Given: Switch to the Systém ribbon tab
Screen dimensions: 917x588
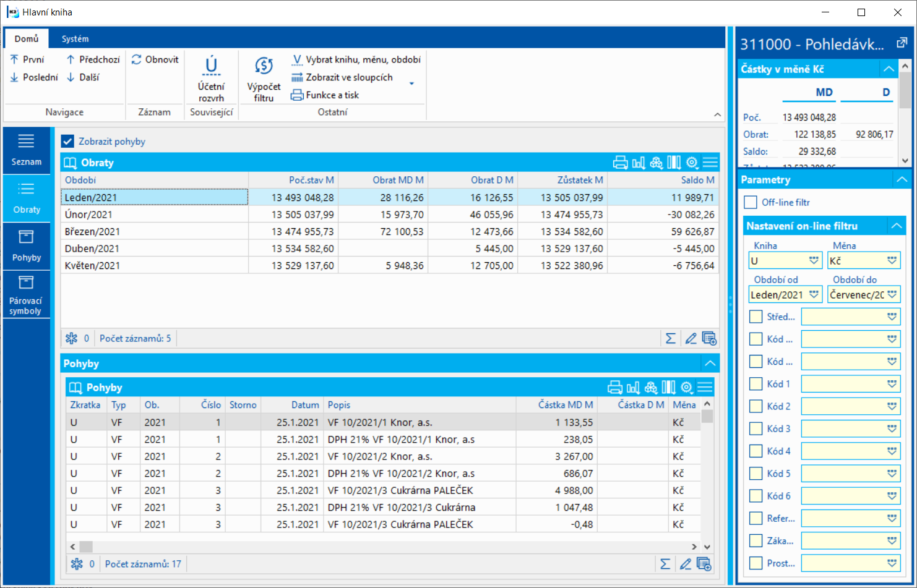Looking at the screenshot, I should pos(75,38).
